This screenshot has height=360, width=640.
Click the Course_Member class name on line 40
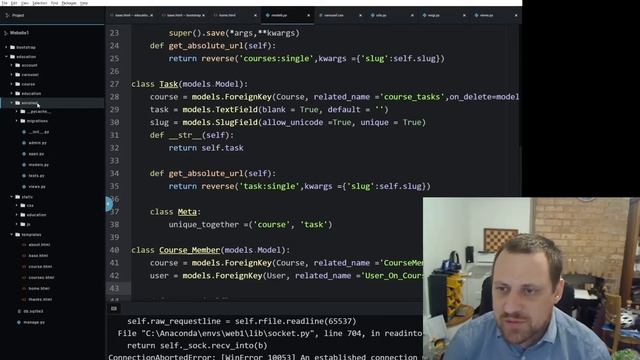[x=189, y=250]
